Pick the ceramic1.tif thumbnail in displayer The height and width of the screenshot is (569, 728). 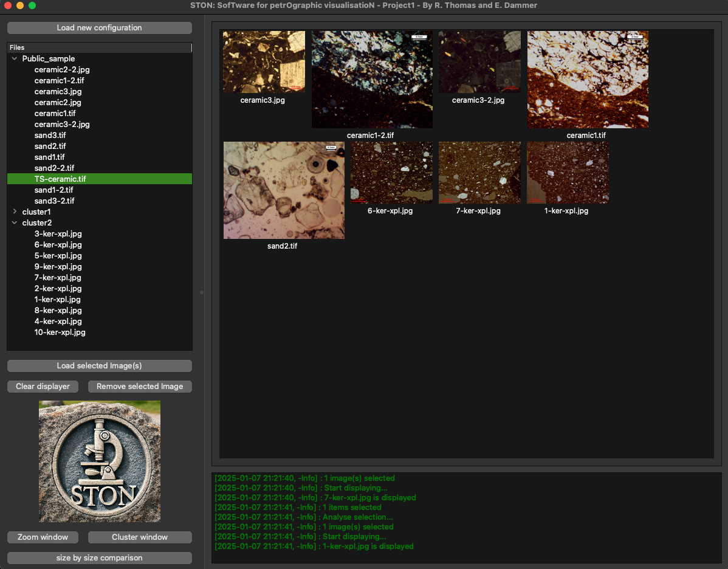tap(588, 80)
